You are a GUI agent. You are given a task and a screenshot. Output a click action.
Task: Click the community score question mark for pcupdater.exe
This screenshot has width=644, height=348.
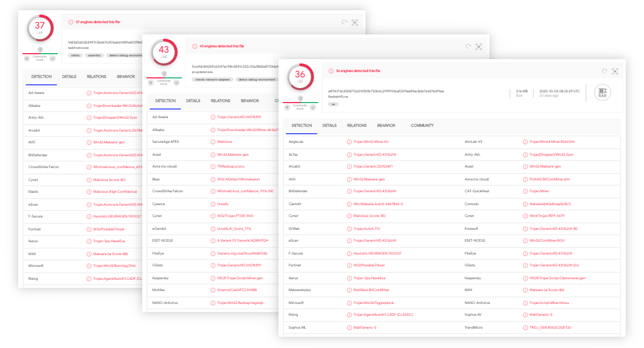pos(164,74)
